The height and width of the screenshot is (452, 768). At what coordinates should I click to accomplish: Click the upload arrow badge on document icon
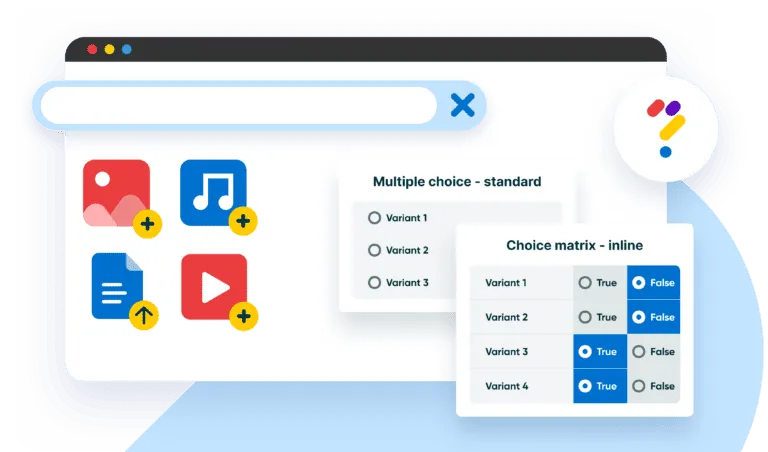coord(144,315)
